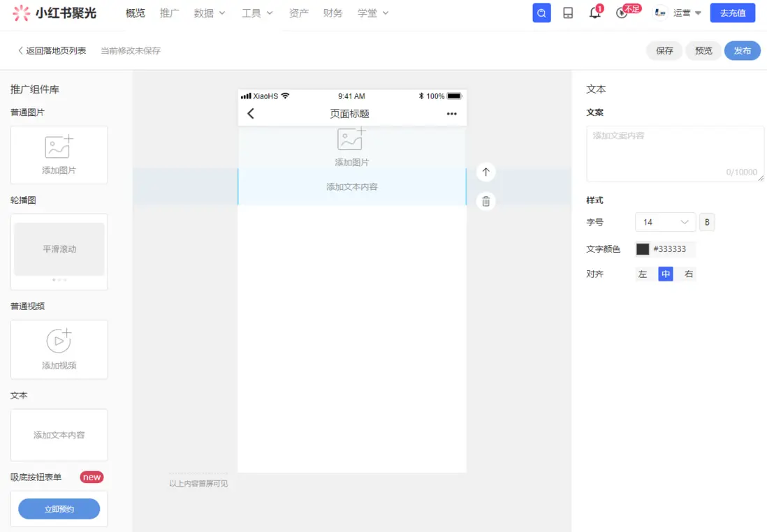The width and height of the screenshot is (767, 532).
Task: Click the #333333 color value field
Action: [x=670, y=249]
